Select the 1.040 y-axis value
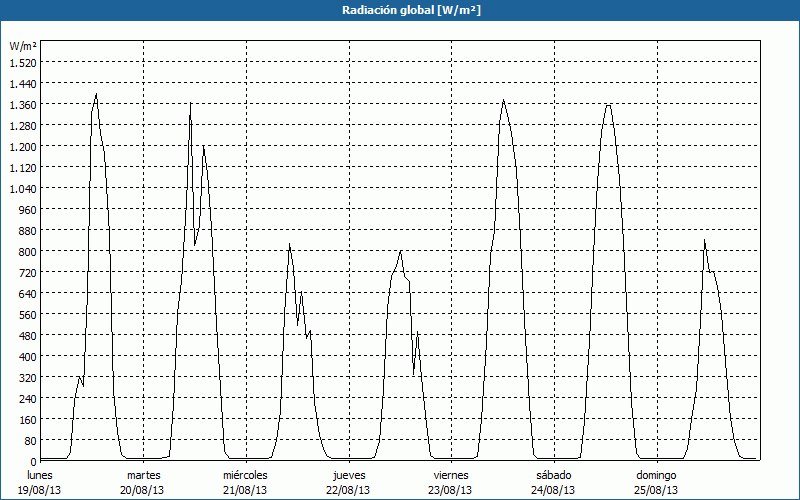The height and width of the screenshot is (500, 800). tap(23, 188)
